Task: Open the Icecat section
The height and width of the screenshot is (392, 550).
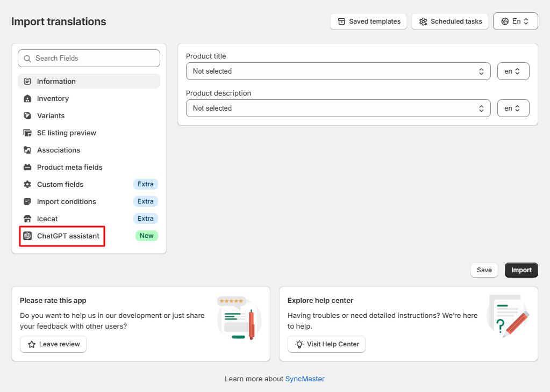Action: pos(89,219)
